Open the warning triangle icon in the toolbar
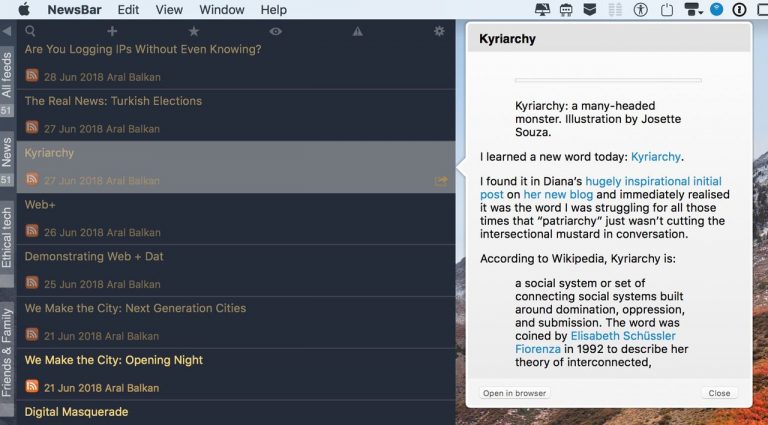The width and height of the screenshot is (768, 425). click(x=357, y=31)
